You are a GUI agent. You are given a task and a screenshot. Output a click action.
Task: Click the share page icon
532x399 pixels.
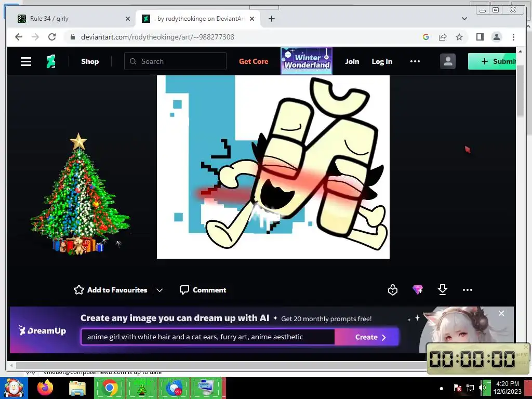tap(443, 37)
